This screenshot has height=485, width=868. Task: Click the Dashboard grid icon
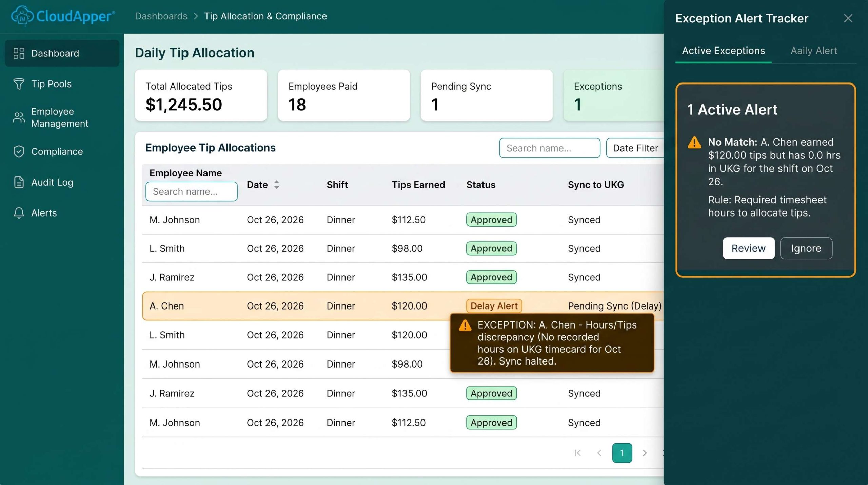click(x=19, y=53)
